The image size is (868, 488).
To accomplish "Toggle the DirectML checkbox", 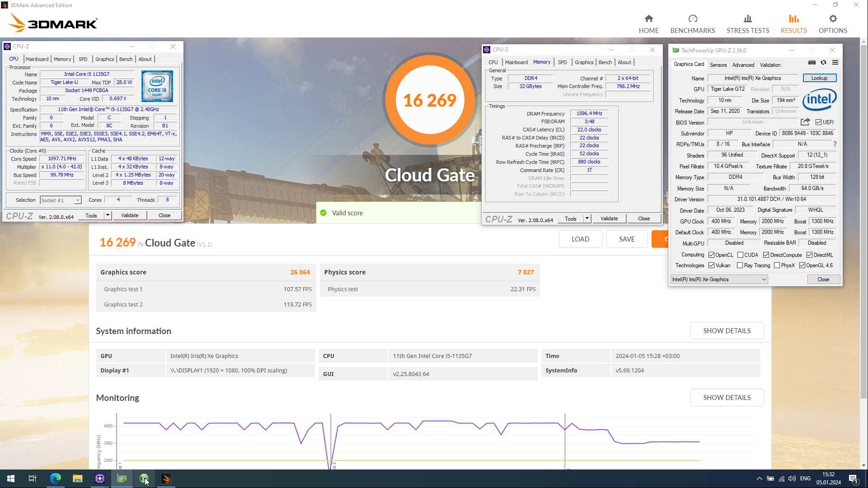I will (809, 255).
